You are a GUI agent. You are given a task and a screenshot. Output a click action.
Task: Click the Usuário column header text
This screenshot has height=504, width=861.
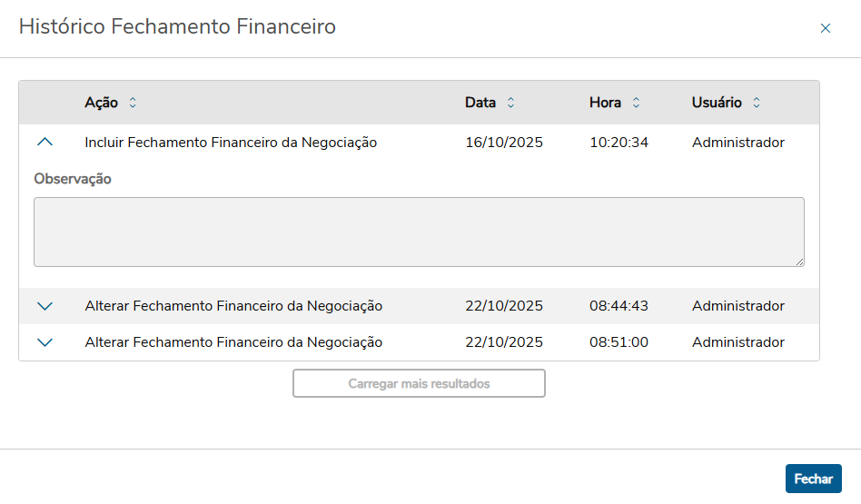717,103
